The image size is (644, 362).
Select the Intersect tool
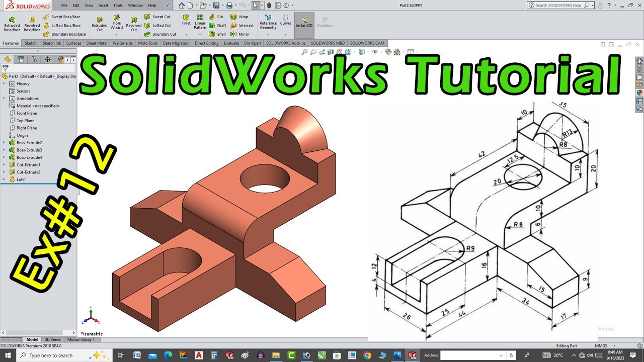[242, 25]
